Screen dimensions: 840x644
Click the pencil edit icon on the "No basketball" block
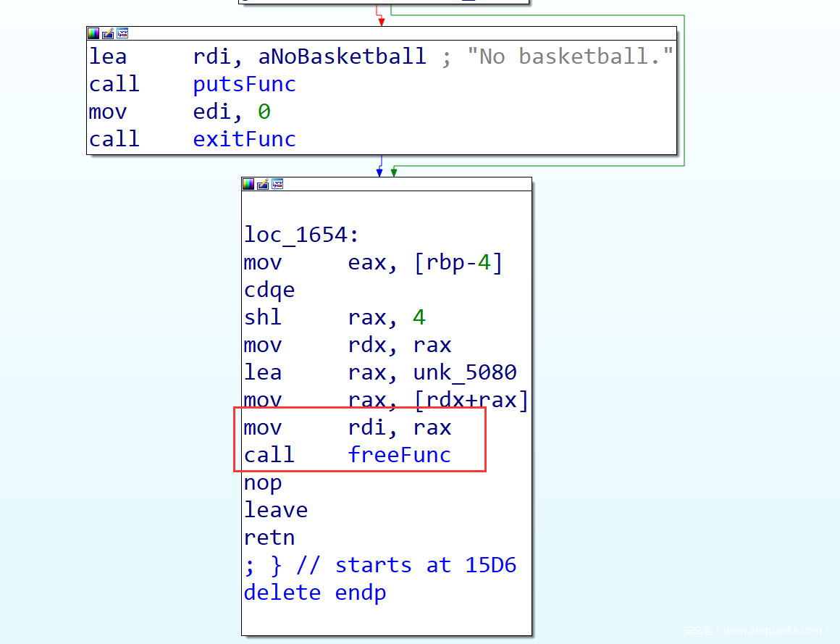(x=108, y=33)
